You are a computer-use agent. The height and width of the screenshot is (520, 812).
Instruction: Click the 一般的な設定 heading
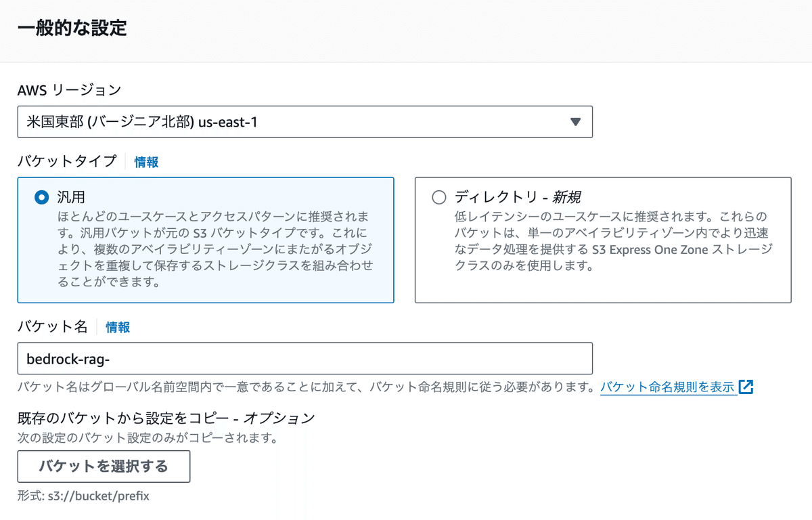72,28
